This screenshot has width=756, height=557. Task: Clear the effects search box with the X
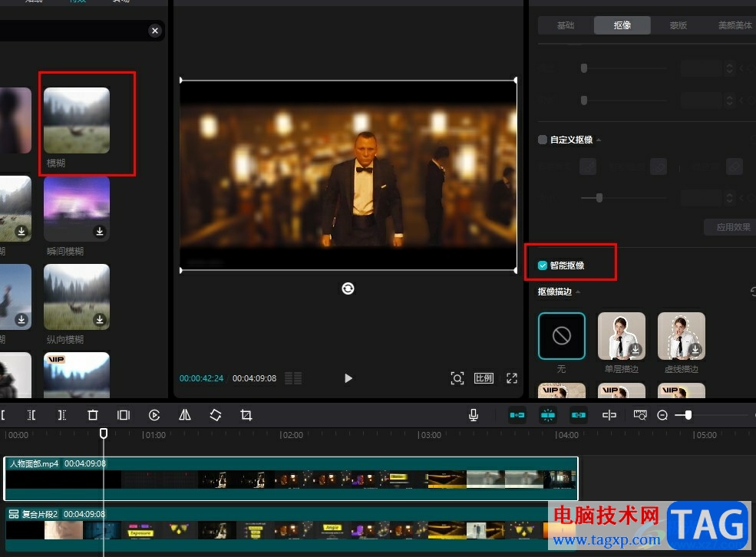(155, 31)
